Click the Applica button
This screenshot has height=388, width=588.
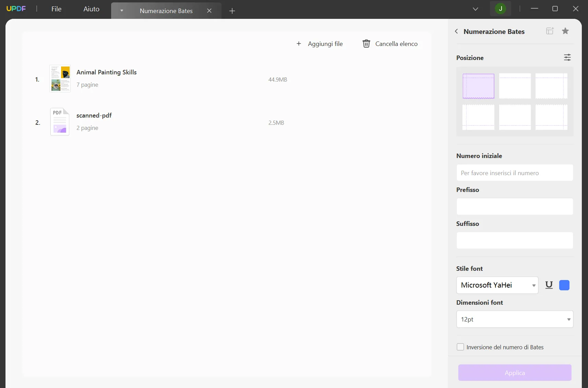[515, 373]
